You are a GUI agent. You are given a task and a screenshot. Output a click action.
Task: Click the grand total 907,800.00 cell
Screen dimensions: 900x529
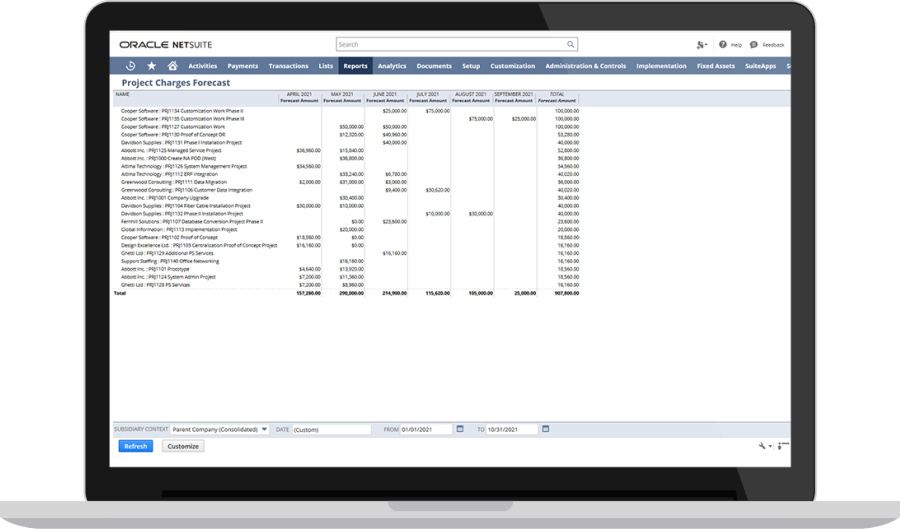(x=567, y=293)
